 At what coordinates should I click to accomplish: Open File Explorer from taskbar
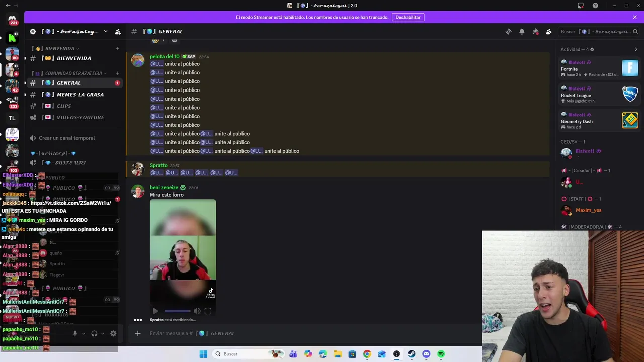click(x=338, y=354)
